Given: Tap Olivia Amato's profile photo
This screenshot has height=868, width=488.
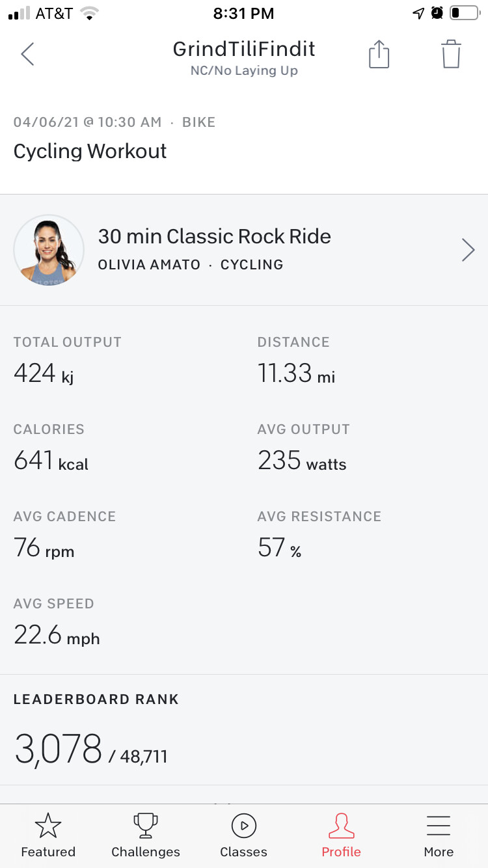Looking at the screenshot, I should [49, 250].
